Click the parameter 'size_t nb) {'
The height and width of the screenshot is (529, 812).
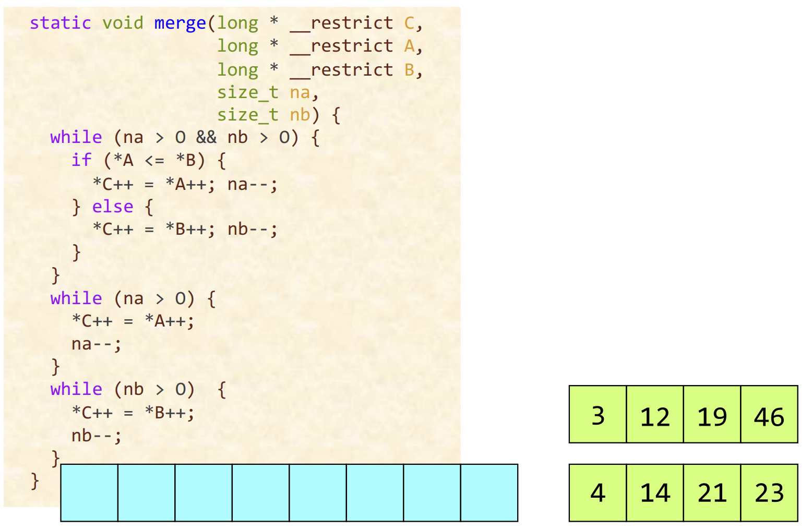coord(279,115)
